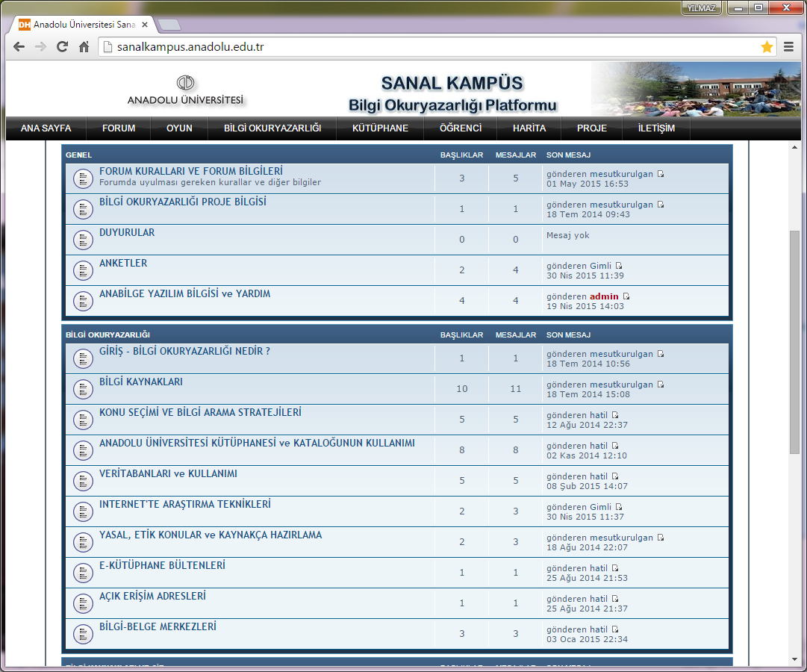Image resolution: width=807 pixels, height=672 pixels.
Task: Click the vertical scrollbar down arrow
Action: click(x=794, y=659)
